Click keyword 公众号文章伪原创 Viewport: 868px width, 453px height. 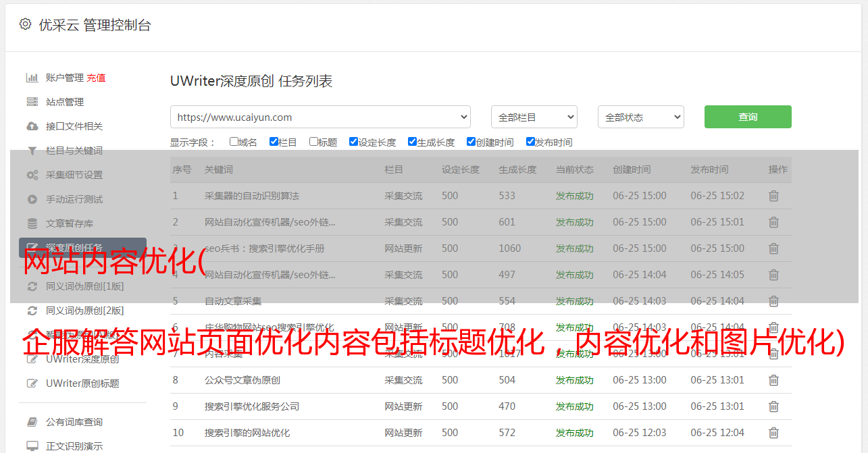point(242,380)
